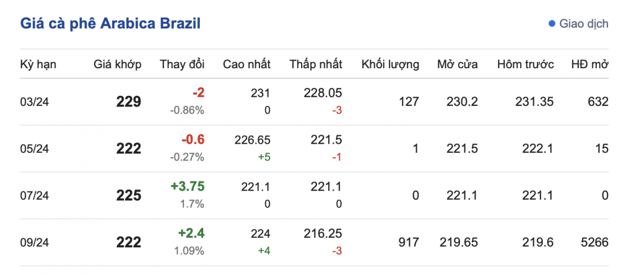Image resolution: width=644 pixels, height=275 pixels.
Task: Click the Giá khớp column header
Action: pyautogui.click(x=118, y=64)
